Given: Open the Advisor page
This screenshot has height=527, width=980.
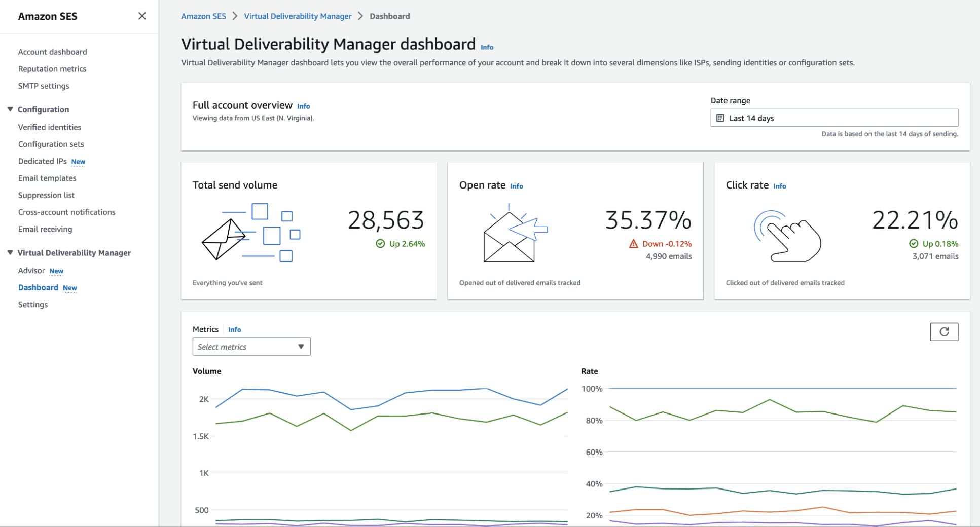Looking at the screenshot, I should [x=31, y=271].
